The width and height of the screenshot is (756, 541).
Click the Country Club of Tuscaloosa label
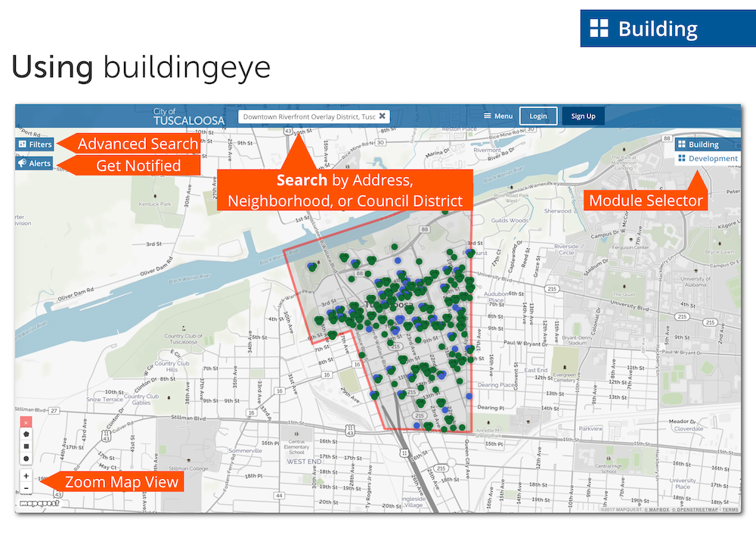click(x=183, y=339)
